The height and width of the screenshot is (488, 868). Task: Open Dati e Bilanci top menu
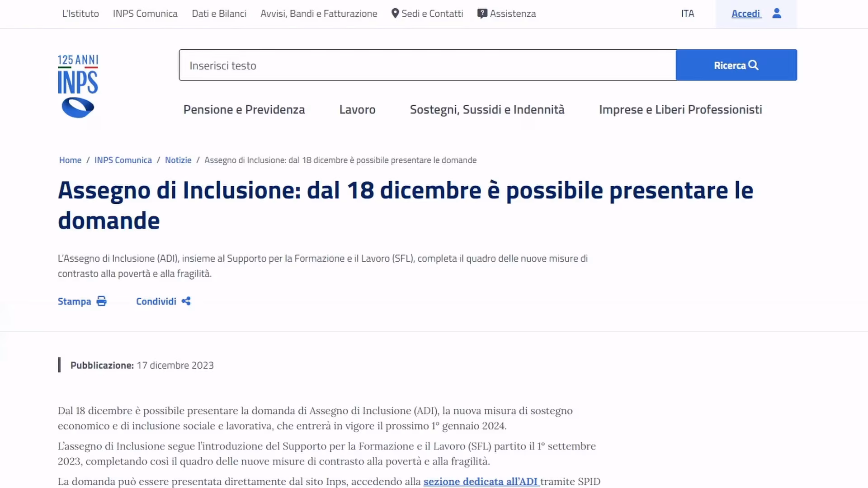click(219, 14)
